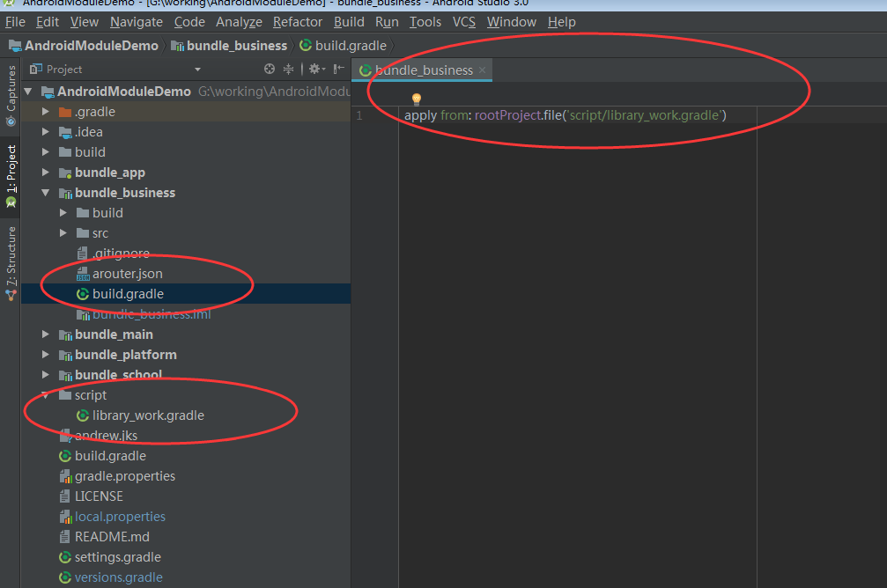The width and height of the screenshot is (887, 588).
Task: Open the Tools menu
Action: pos(425,22)
